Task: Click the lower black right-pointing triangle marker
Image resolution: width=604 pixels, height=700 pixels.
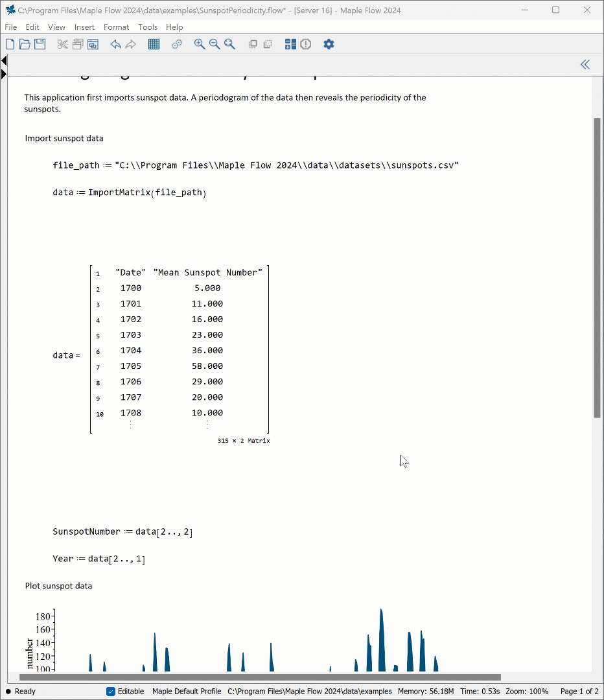Action: pyautogui.click(x=4, y=74)
